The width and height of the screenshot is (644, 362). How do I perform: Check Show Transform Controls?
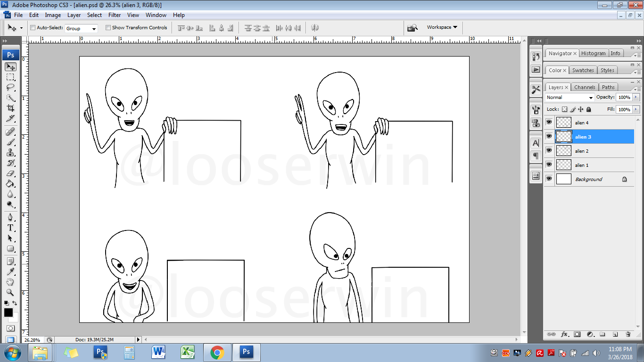tap(108, 28)
